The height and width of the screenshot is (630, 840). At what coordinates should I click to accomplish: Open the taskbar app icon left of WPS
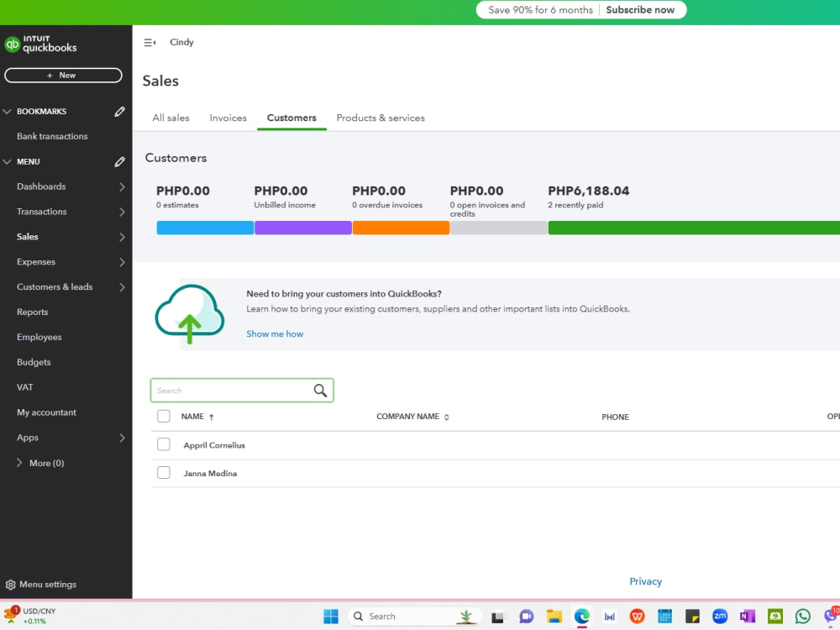coord(610,617)
